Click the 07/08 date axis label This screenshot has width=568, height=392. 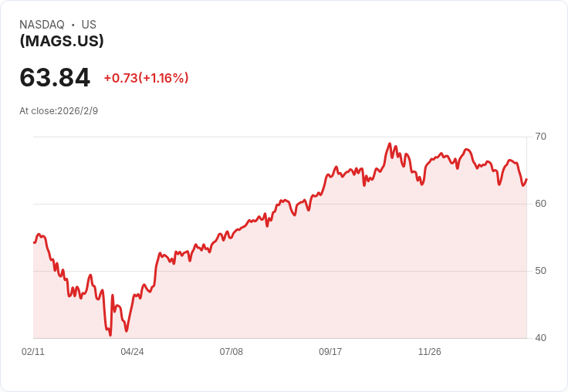pyautogui.click(x=232, y=352)
